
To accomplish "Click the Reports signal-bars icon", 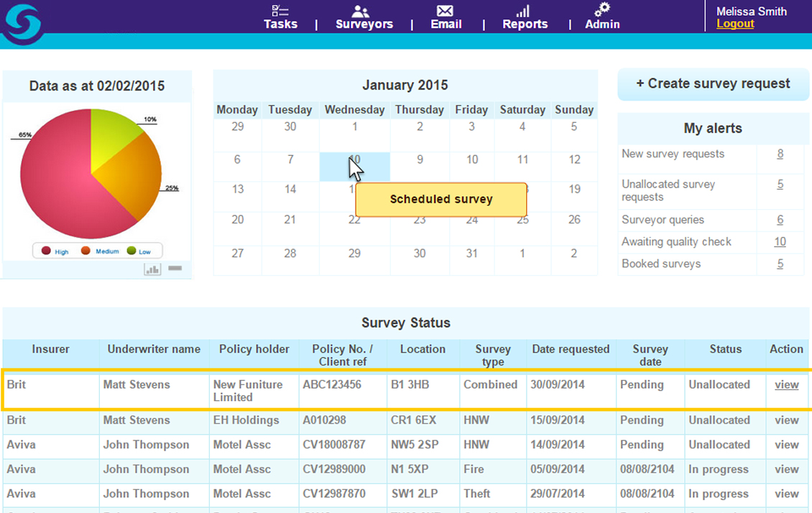I will [523, 11].
